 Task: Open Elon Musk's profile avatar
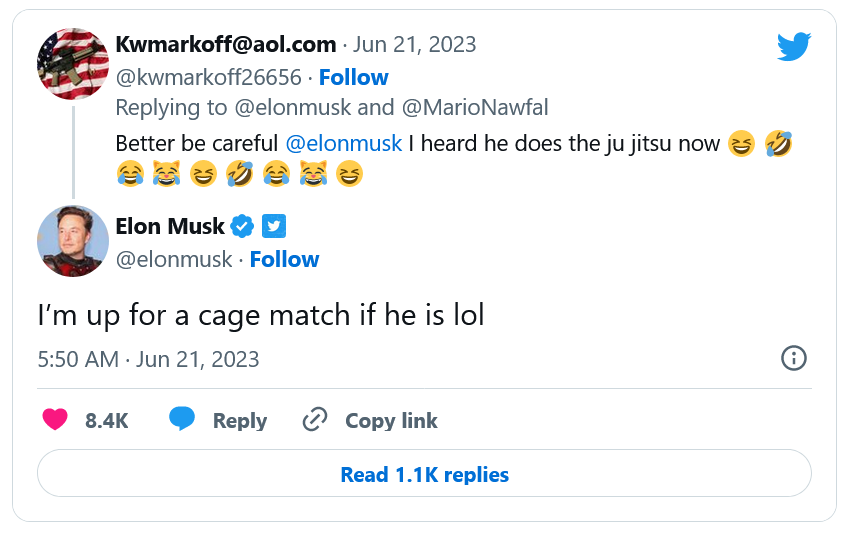(73, 241)
